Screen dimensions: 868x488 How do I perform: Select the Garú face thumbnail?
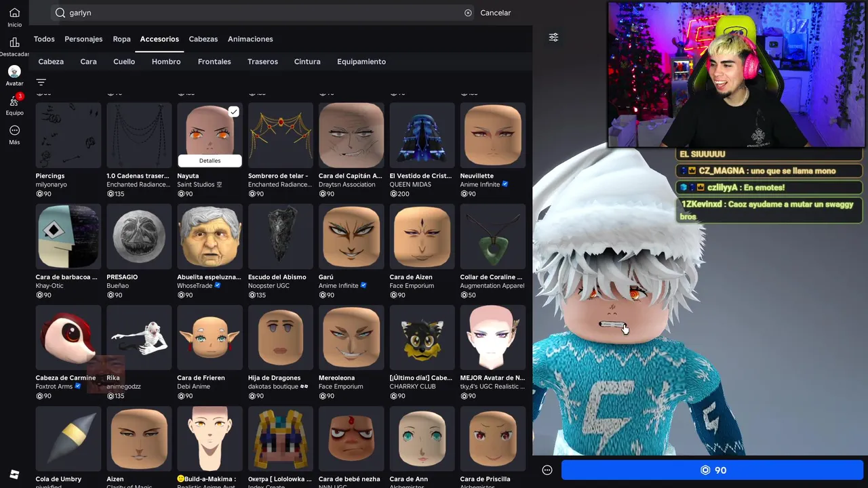point(351,237)
